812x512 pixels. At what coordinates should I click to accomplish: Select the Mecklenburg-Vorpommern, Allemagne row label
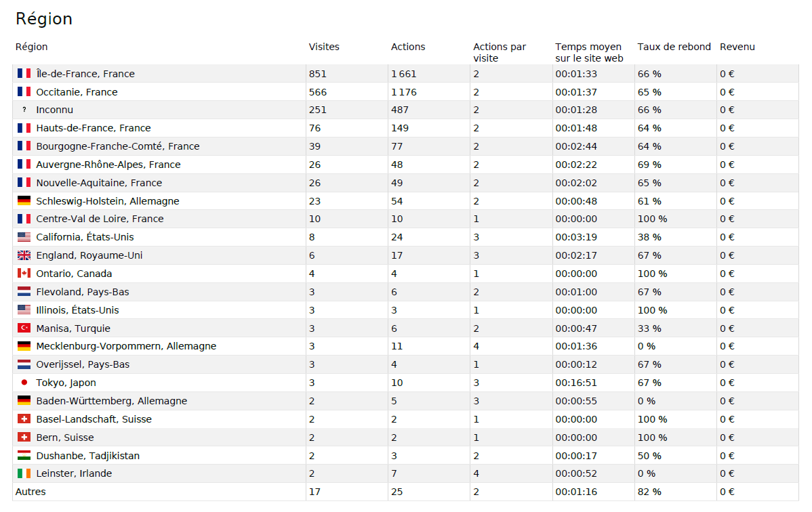pos(126,346)
